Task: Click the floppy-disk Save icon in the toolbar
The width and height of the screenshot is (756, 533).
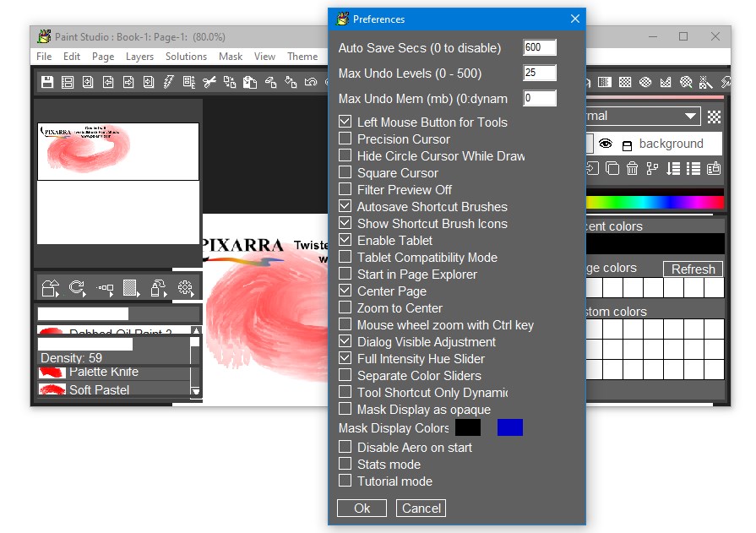Action: (47, 82)
